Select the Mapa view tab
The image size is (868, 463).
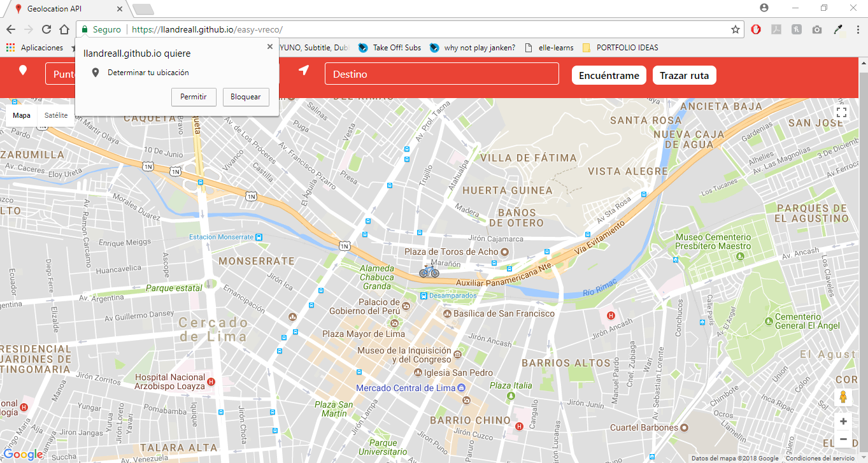coord(22,115)
